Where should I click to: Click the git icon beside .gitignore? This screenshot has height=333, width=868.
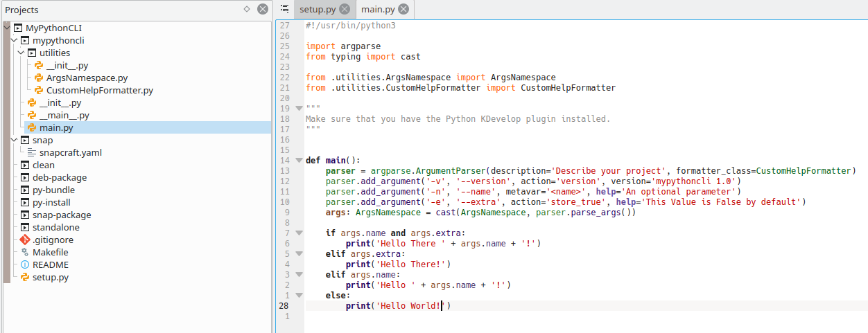point(25,240)
